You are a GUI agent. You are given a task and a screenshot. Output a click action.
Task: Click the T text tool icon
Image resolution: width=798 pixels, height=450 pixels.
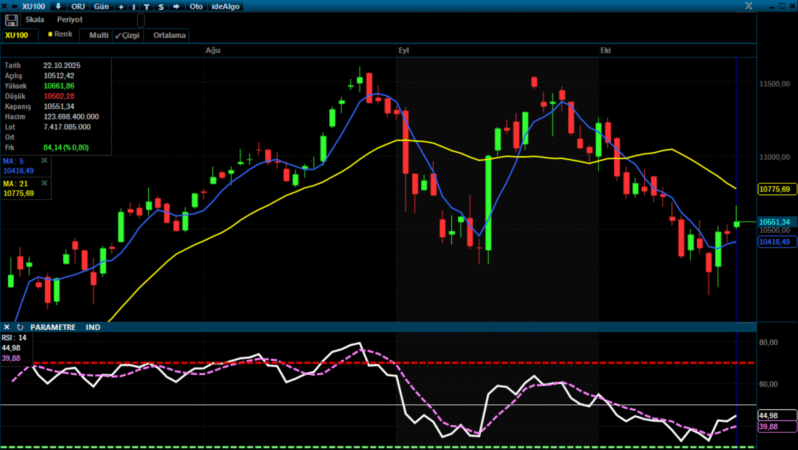point(147,6)
